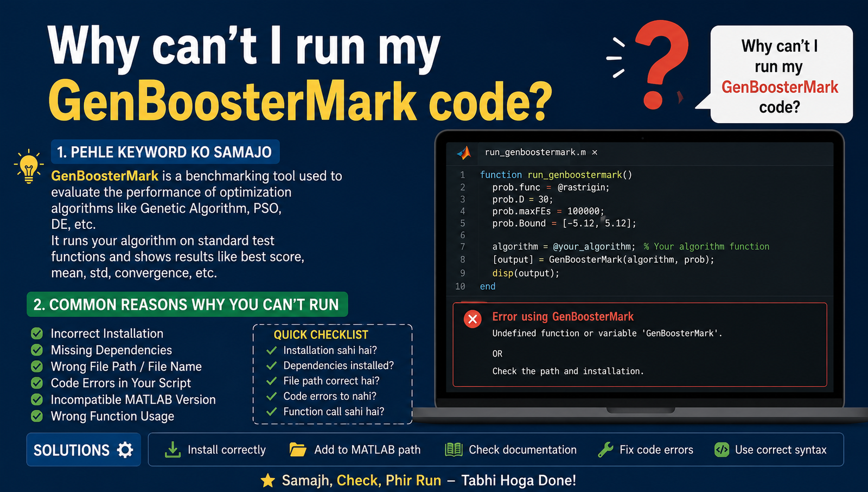Tick the 'File path correct hai?' checklist mark
The image size is (868, 492).
point(272,381)
